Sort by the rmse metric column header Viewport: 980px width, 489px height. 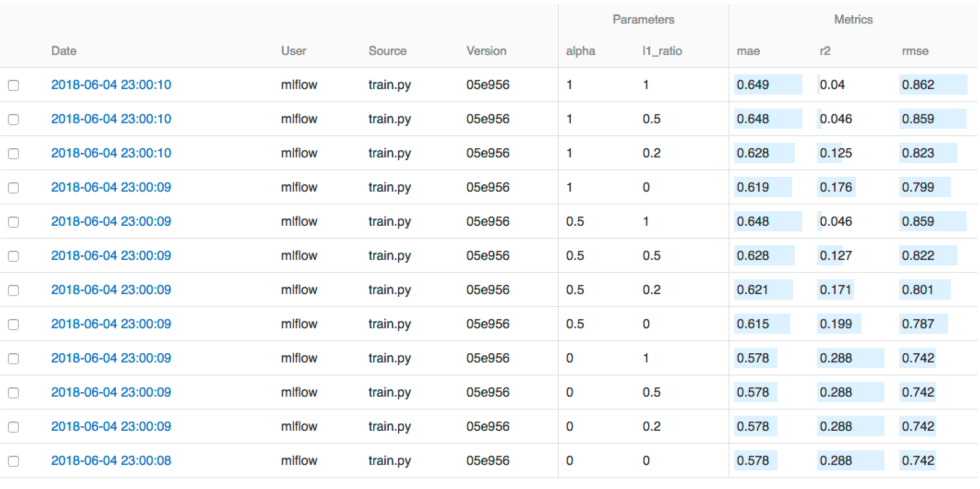[x=915, y=51]
